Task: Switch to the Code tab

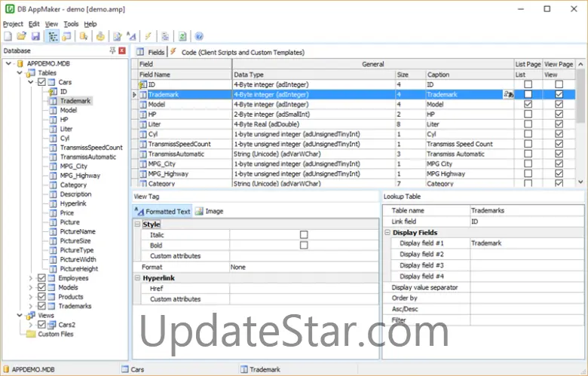Action: click(237, 52)
